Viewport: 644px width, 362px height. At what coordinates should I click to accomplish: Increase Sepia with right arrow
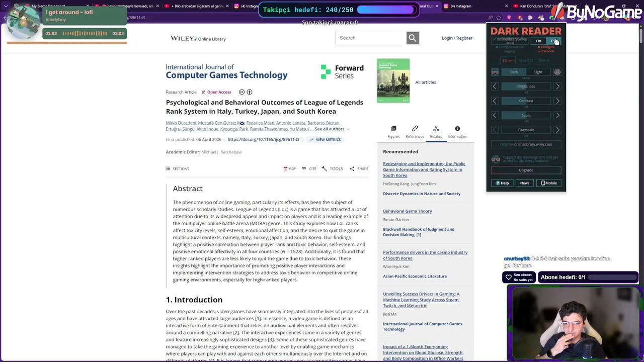coord(557,116)
